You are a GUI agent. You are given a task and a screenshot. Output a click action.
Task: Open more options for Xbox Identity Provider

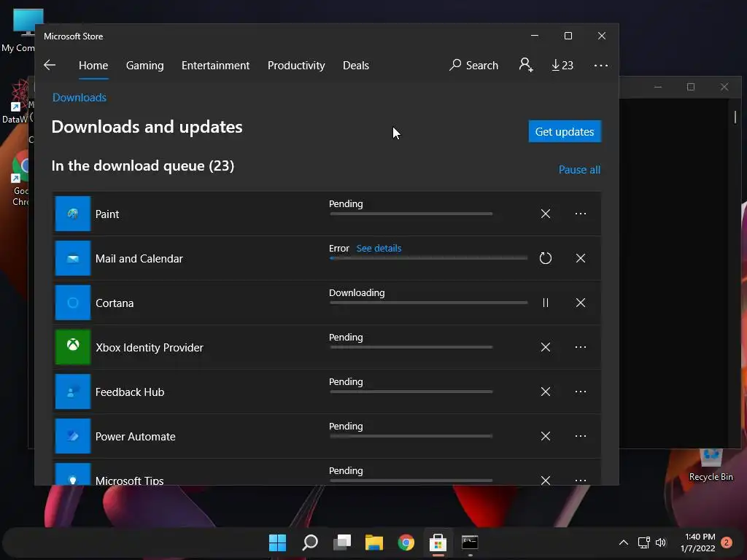(580, 347)
